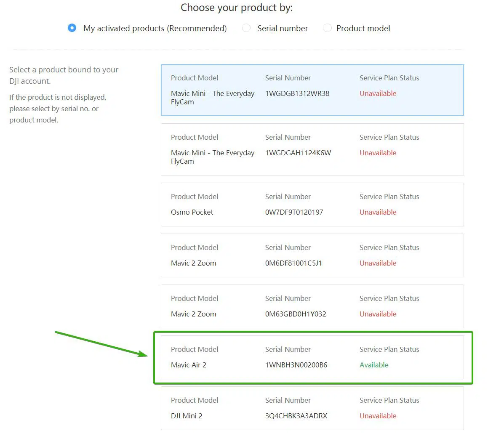Click the green 'Available' status
Image resolution: width=504 pixels, height=436 pixels.
pyautogui.click(x=374, y=365)
